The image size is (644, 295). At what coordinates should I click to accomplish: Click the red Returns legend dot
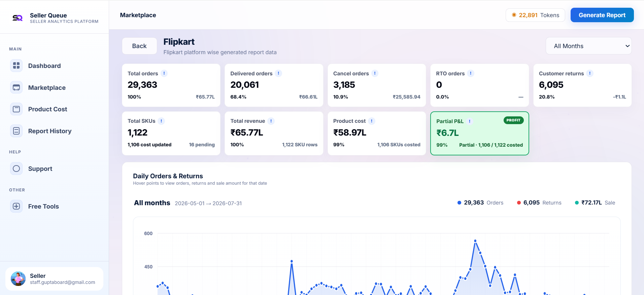coord(519,202)
